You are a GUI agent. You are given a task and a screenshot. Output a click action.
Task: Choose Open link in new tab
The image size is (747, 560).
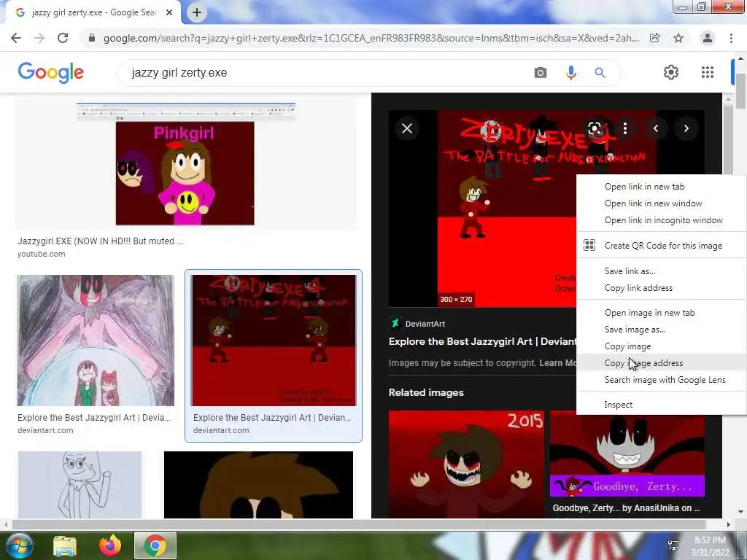click(x=661, y=187)
